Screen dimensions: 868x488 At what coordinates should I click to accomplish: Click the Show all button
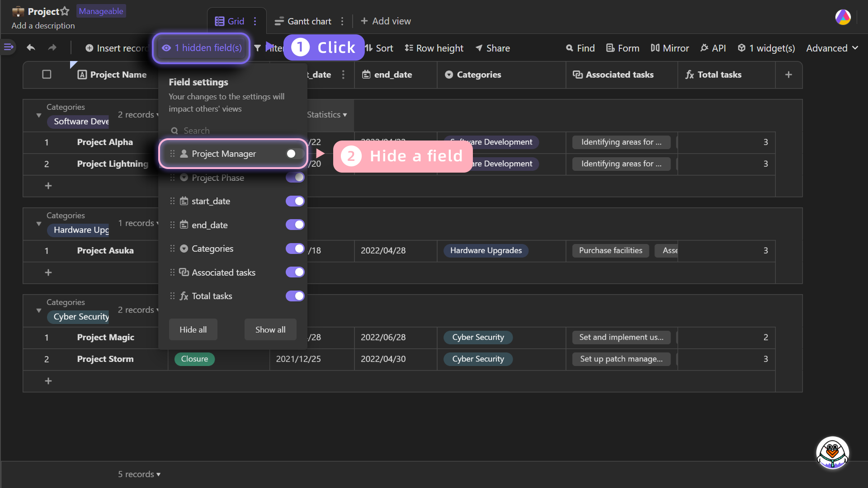coord(270,329)
